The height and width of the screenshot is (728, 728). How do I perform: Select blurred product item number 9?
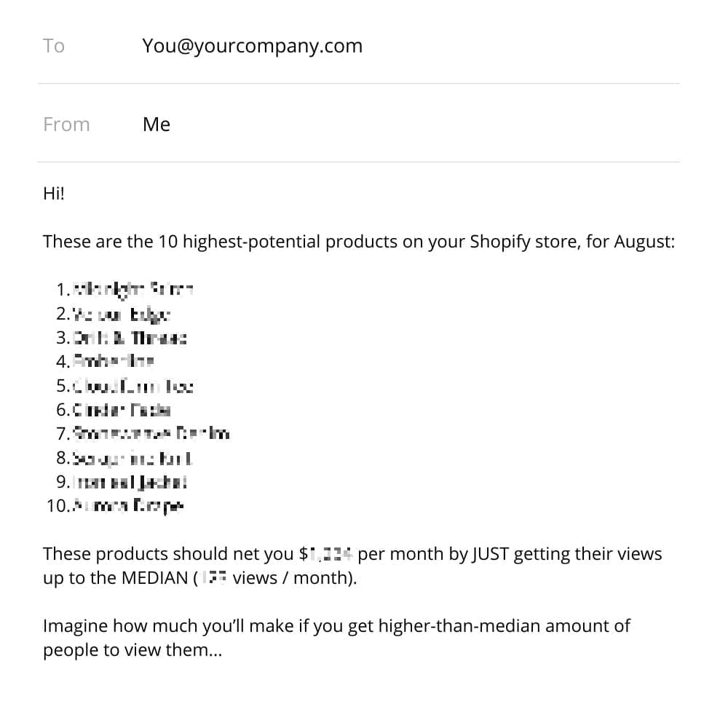click(x=130, y=482)
